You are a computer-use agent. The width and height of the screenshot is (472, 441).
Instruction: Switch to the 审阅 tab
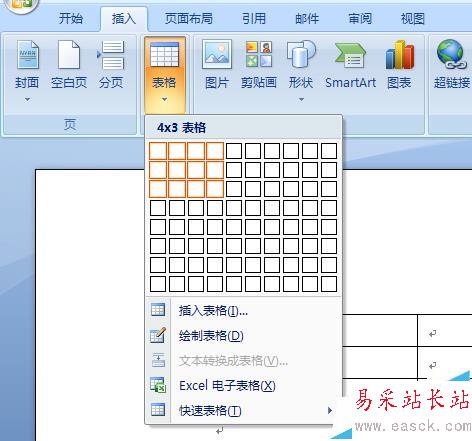click(360, 19)
